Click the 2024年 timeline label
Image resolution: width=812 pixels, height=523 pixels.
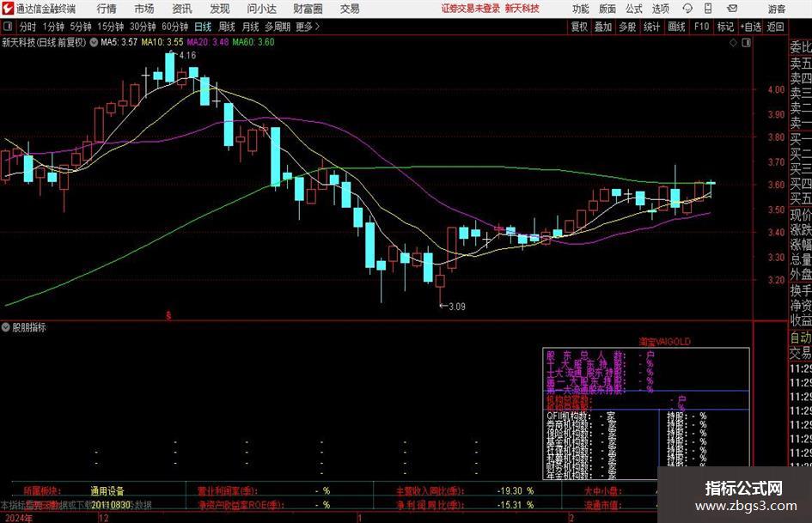click(19, 519)
